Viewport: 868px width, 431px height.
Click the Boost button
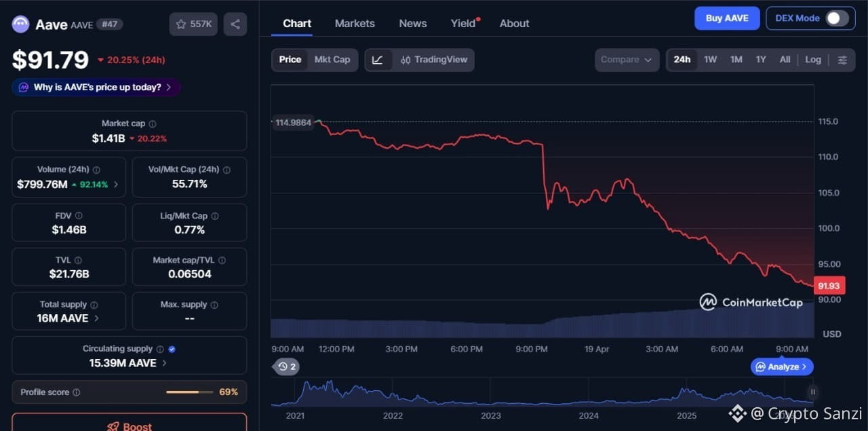pos(129,425)
